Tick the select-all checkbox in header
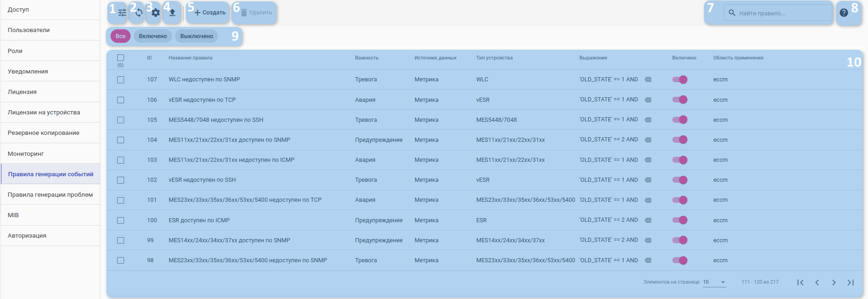The height and width of the screenshot is (299, 868). [120, 58]
